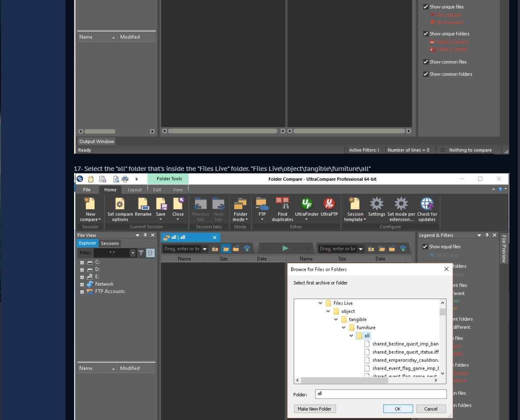Viewport: 520px width, 420px height.
Task: Expand the Network node
Action: pyautogui.click(x=82, y=284)
